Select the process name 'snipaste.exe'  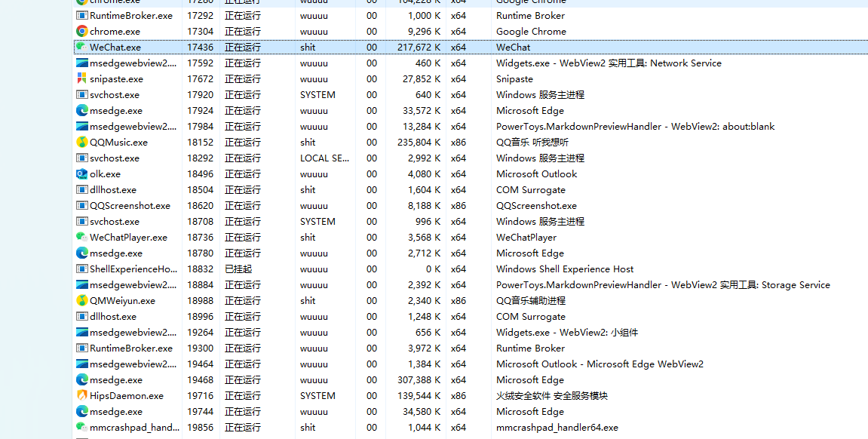pyautogui.click(x=116, y=79)
